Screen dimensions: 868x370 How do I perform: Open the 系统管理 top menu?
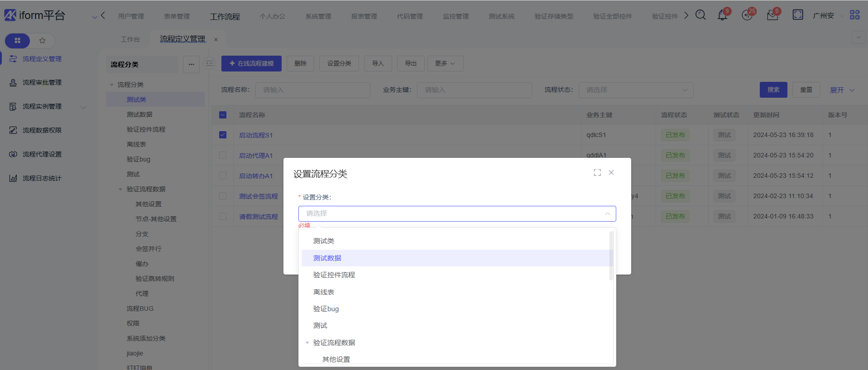click(318, 16)
